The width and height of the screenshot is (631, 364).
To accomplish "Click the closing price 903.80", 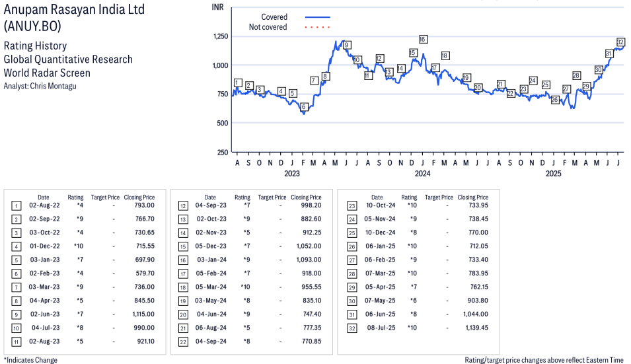I will point(478,301).
